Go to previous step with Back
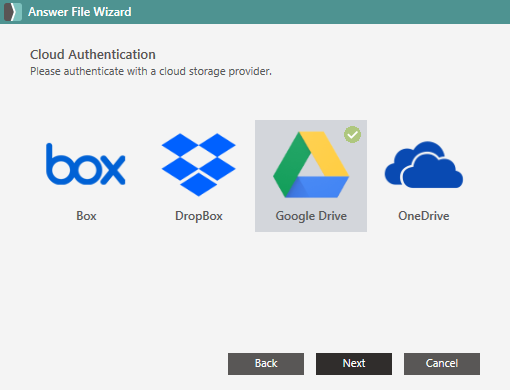The height and width of the screenshot is (390, 510). pos(266,364)
